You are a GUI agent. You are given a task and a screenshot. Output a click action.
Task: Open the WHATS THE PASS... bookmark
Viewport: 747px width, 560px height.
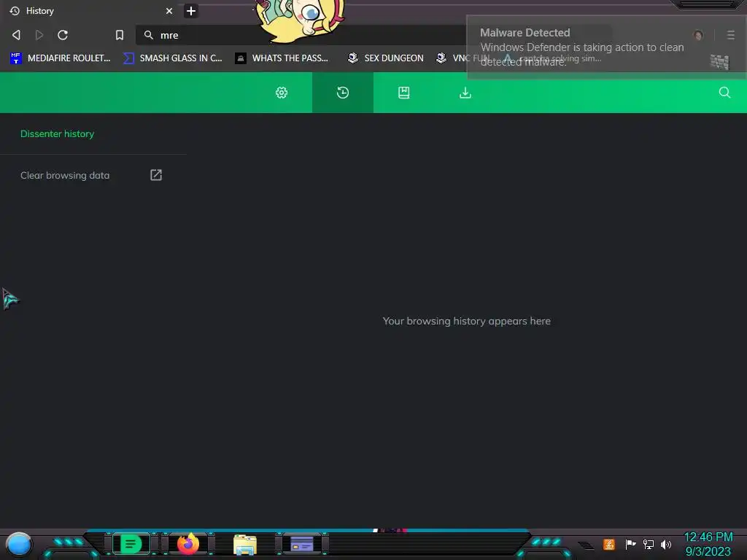click(282, 58)
